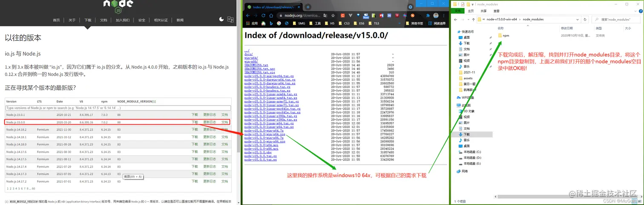This screenshot has width=644, height=205.
Task: Click Chrome reload button
Action: pyautogui.click(x=263, y=16)
